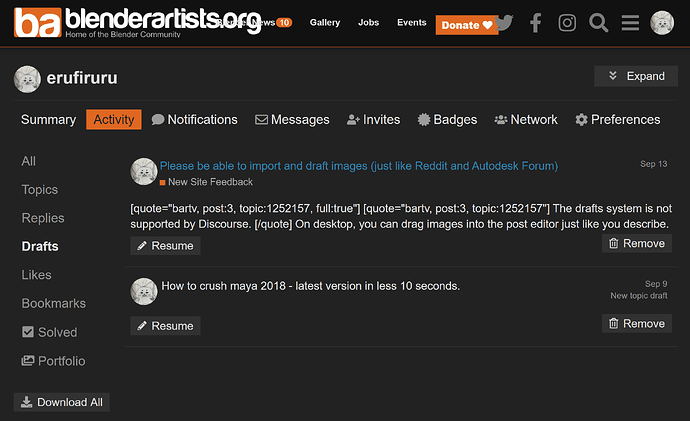Click the Sep 9 date
The height and width of the screenshot is (421, 690).
pos(656,284)
